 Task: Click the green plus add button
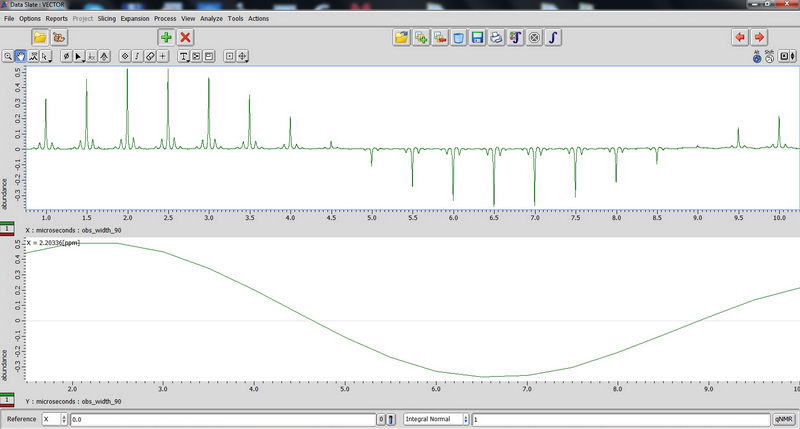tap(165, 37)
